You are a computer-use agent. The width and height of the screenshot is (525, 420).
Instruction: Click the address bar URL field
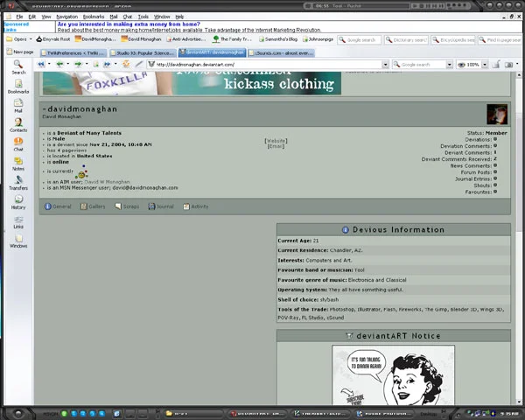tap(264, 64)
